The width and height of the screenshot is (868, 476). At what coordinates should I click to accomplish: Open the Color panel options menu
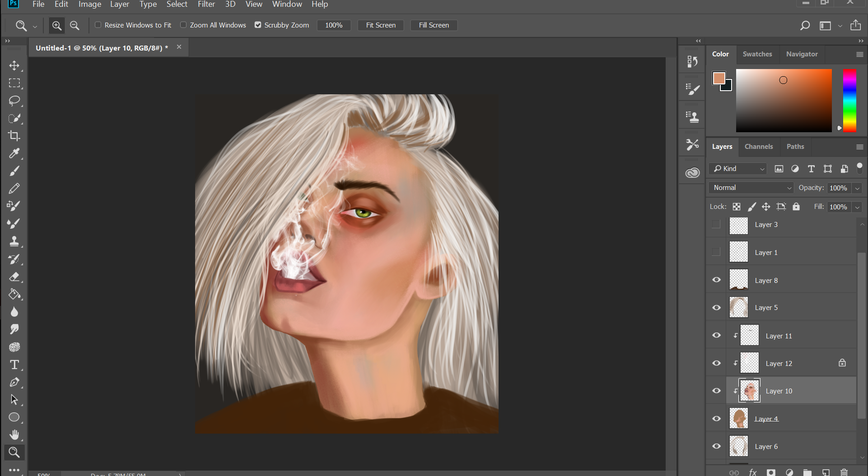click(859, 55)
